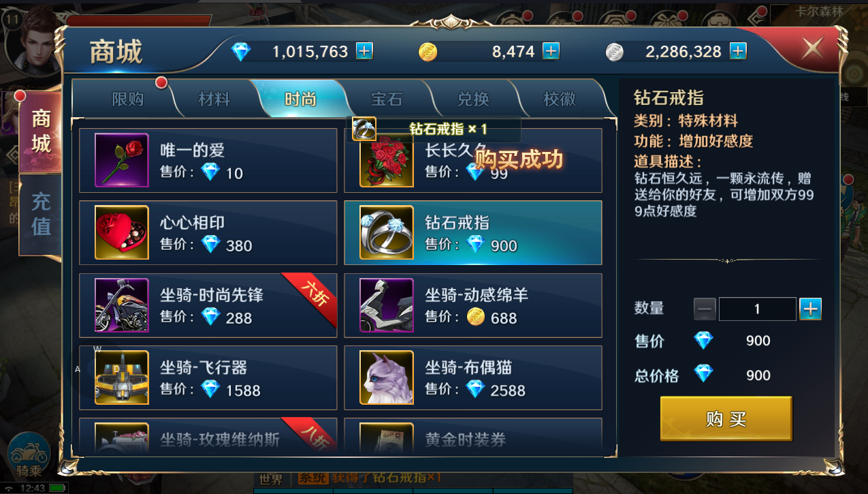The width and height of the screenshot is (868, 494).
Task: Click the quantity input field
Action: click(x=757, y=309)
